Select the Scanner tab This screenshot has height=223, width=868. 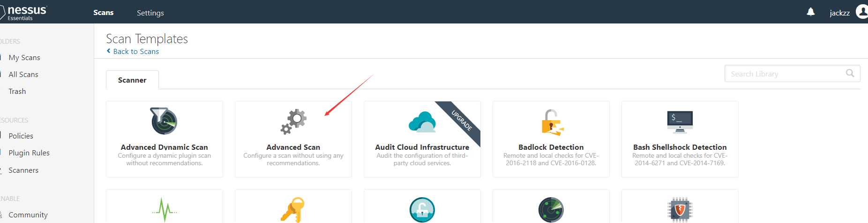coord(132,80)
